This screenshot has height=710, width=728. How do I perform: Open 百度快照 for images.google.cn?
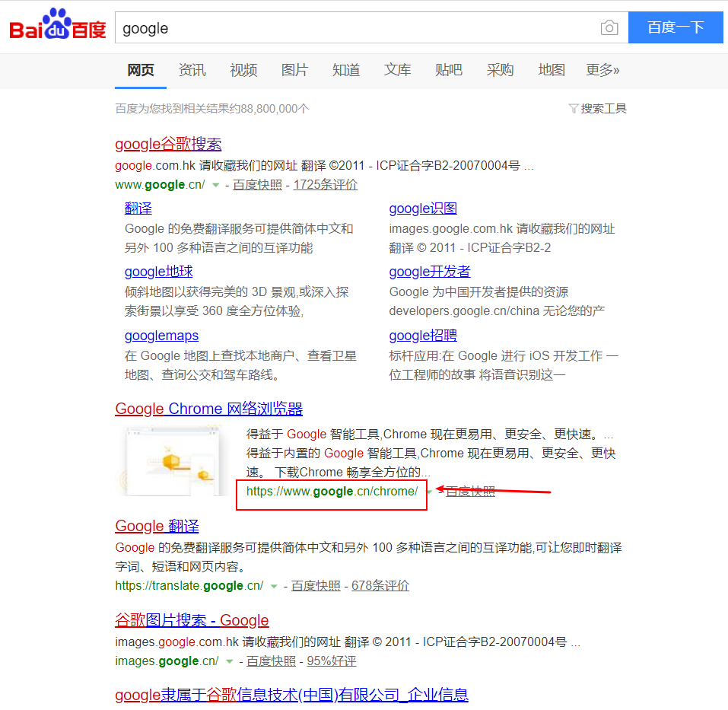click(x=271, y=661)
